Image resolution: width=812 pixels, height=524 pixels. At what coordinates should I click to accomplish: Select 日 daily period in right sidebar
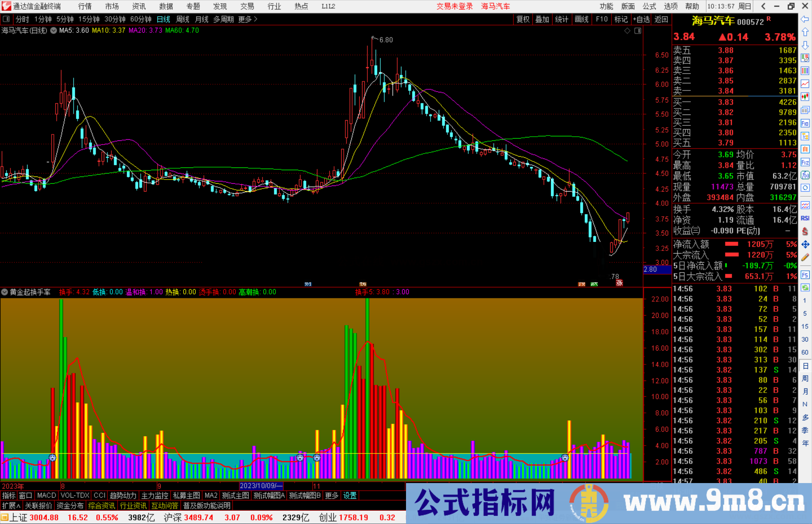(805, 366)
